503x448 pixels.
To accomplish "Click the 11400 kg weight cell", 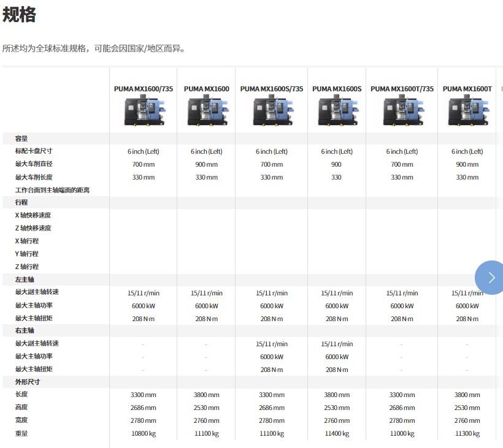I will 337,433.
